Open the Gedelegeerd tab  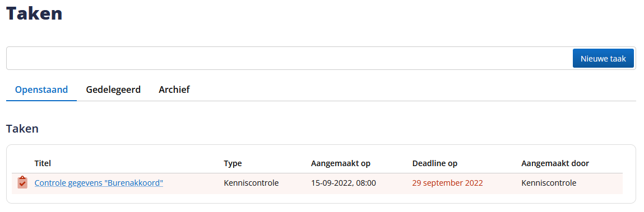113,89
